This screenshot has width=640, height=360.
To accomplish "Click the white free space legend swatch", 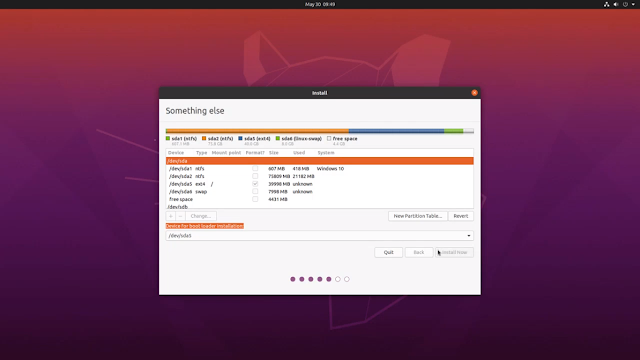I will point(329,139).
